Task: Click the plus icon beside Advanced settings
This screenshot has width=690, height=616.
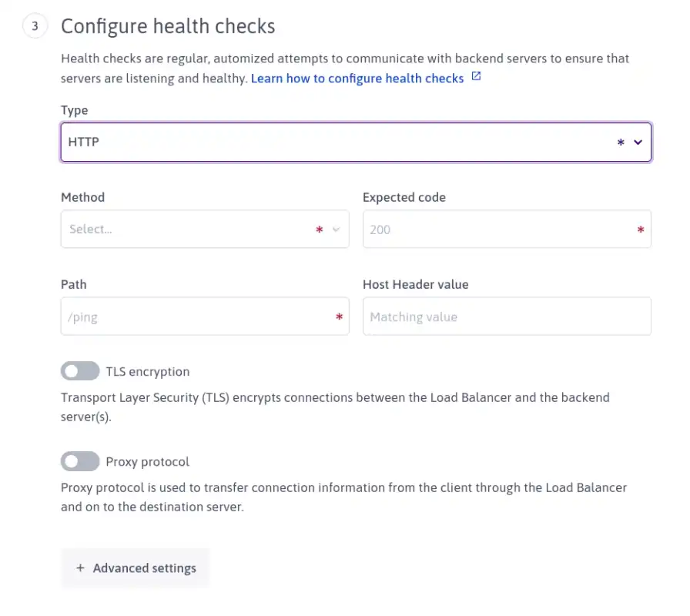Action: 80,568
